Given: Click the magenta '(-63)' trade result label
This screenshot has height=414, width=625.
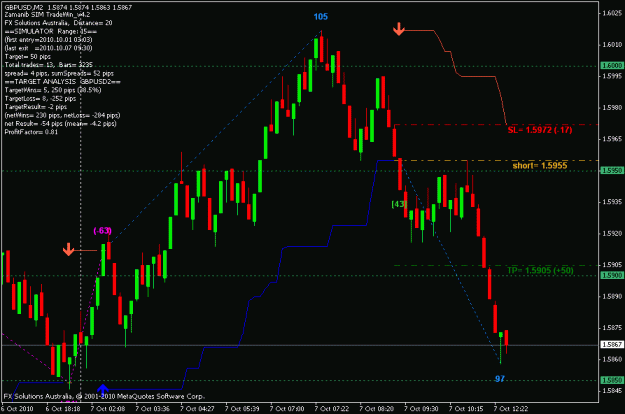Looking at the screenshot, I should [x=102, y=231].
